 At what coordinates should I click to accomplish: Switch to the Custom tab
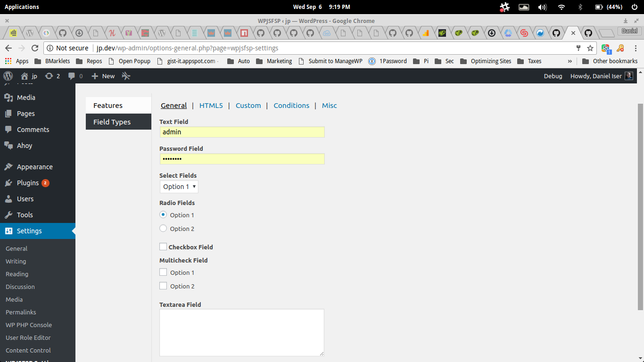(248, 106)
